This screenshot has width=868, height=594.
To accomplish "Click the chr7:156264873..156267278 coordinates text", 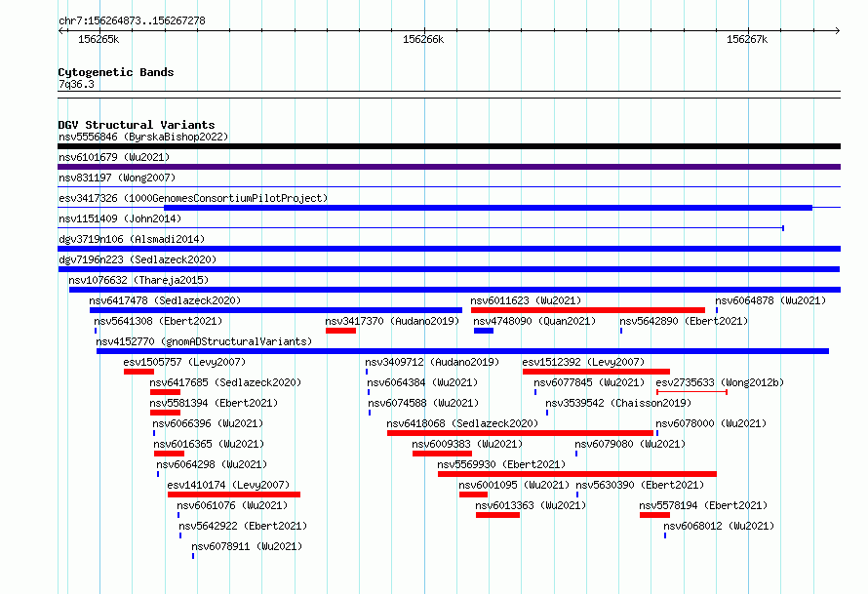I will tap(132, 20).
